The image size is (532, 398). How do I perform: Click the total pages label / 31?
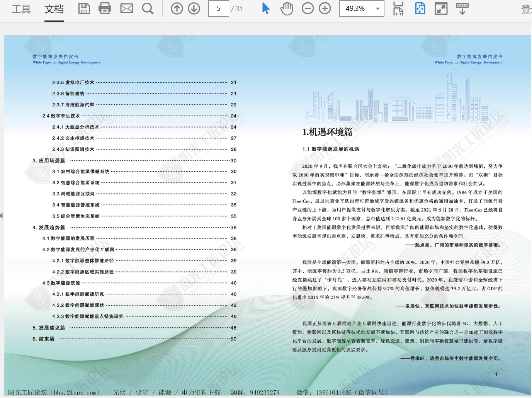pyautogui.click(x=237, y=9)
